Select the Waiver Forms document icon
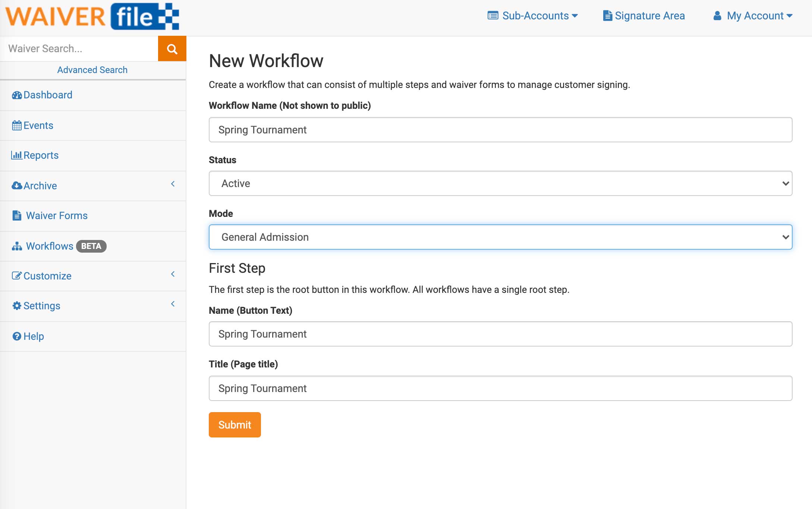812x509 pixels. 17,215
